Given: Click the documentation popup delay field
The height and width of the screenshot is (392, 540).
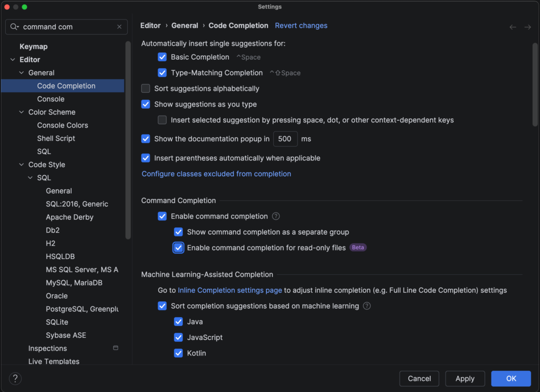Looking at the screenshot, I should (x=285, y=139).
